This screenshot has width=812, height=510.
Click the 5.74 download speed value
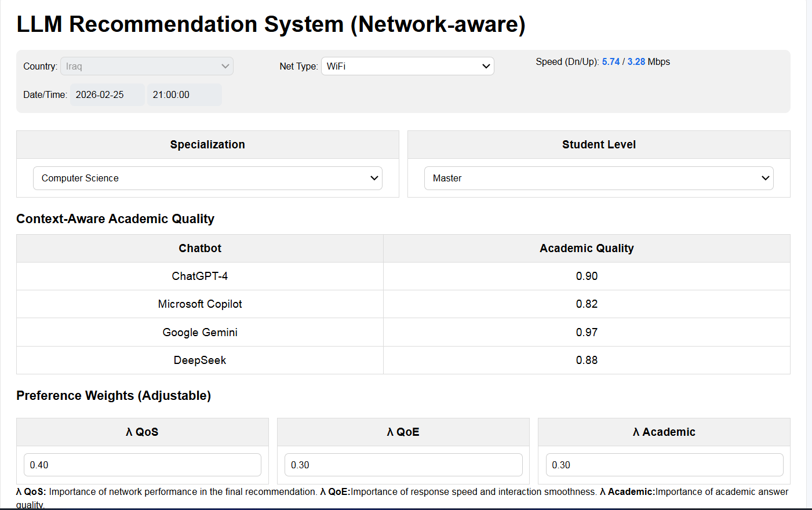click(x=611, y=61)
